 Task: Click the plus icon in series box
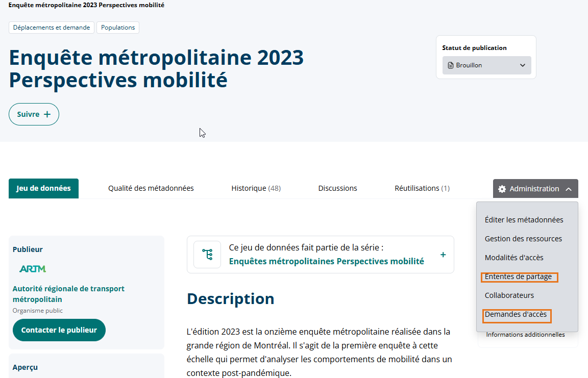coord(443,255)
